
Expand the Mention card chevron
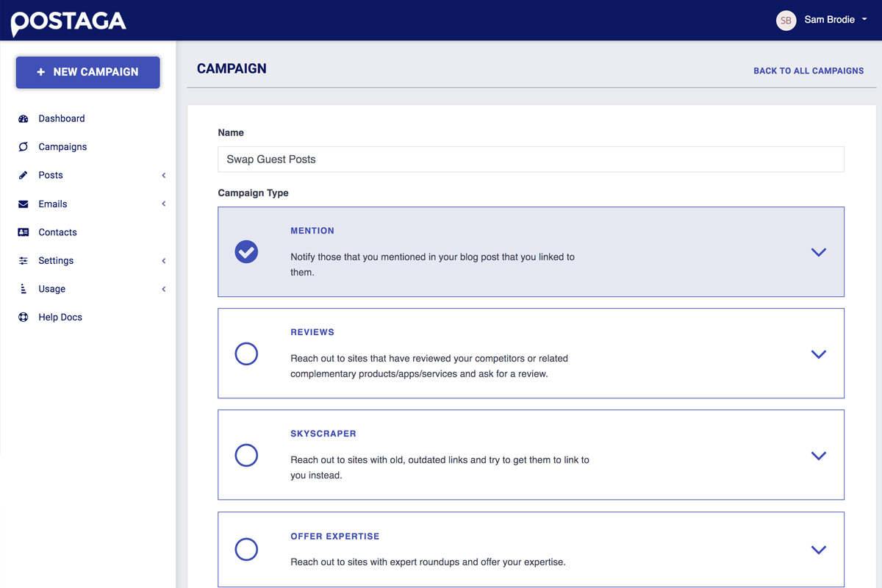819,252
